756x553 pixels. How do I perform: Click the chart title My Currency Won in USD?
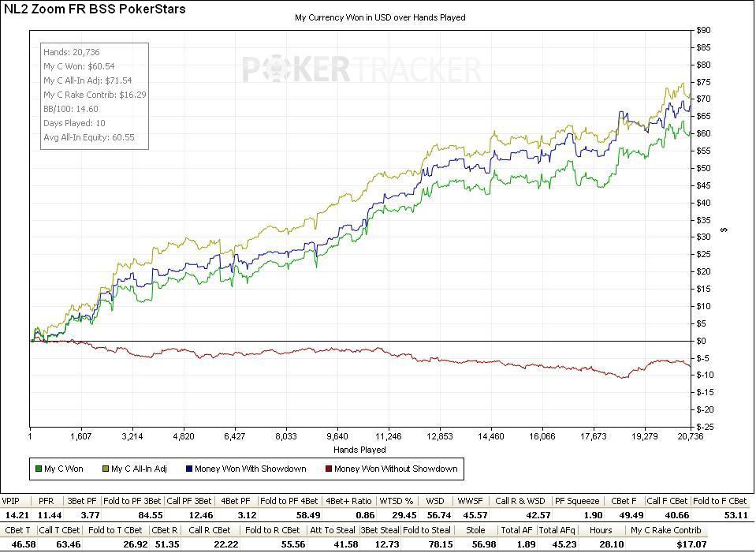point(380,17)
